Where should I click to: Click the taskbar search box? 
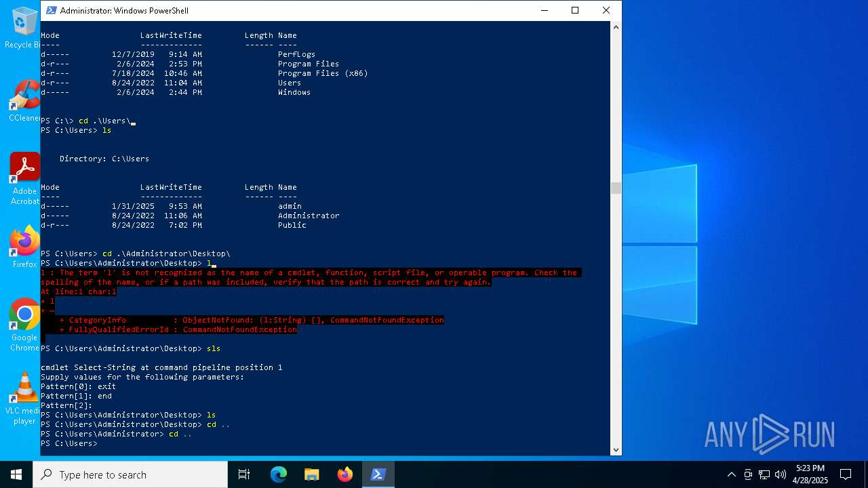point(130,474)
